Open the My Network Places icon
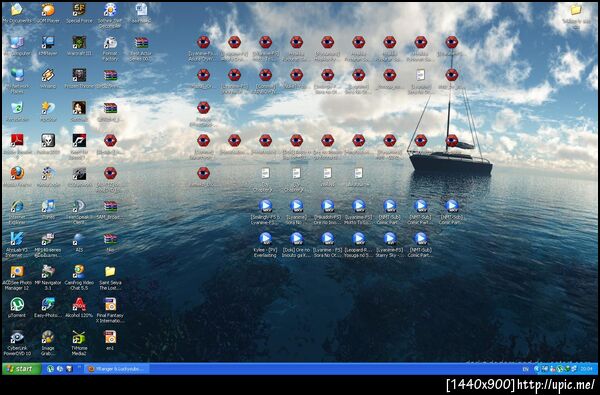Viewport: 600px width, 395px height. coord(17,81)
